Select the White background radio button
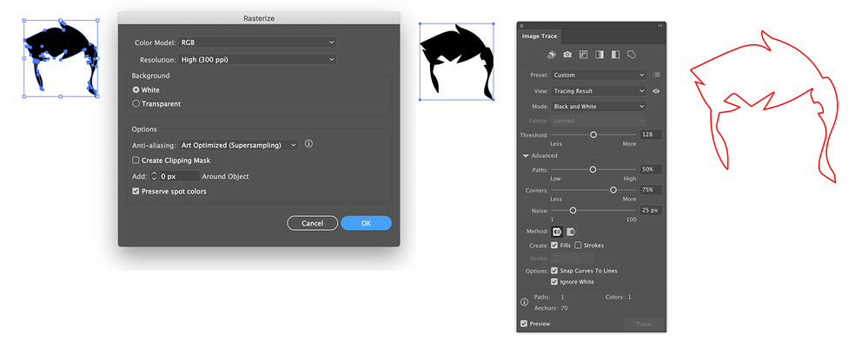868x361 pixels. click(136, 89)
